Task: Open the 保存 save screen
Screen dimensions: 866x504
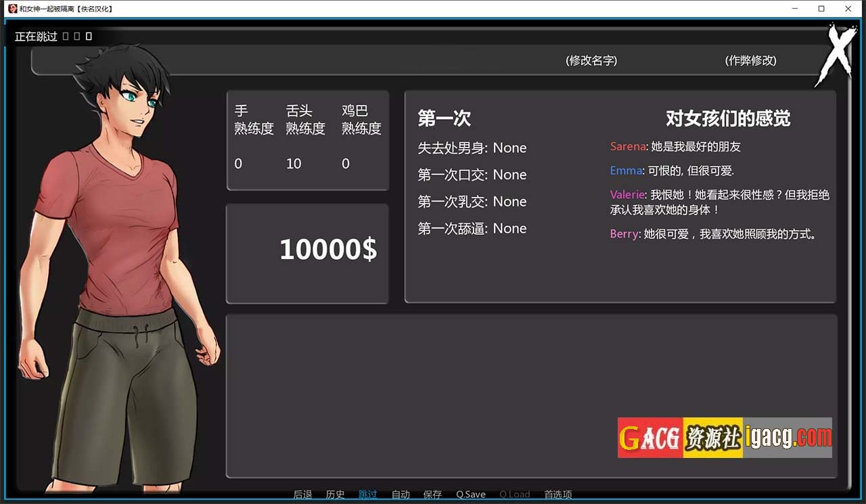Action: pos(432,495)
